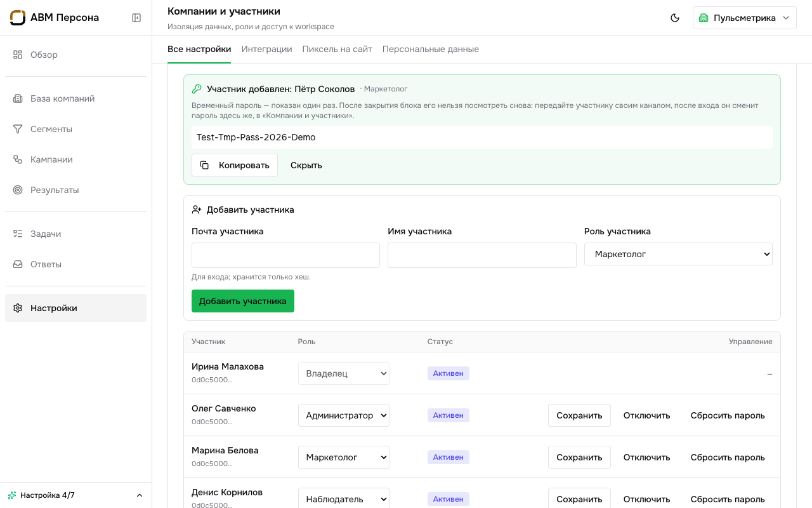Click the Сегменты funnel icon
The width and height of the screenshot is (812, 508).
(18, 129)
